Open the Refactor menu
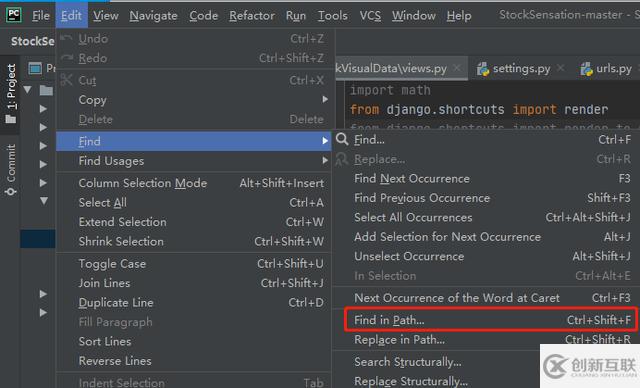This screenshot has width=640, height=388. [x=252, y=16]
